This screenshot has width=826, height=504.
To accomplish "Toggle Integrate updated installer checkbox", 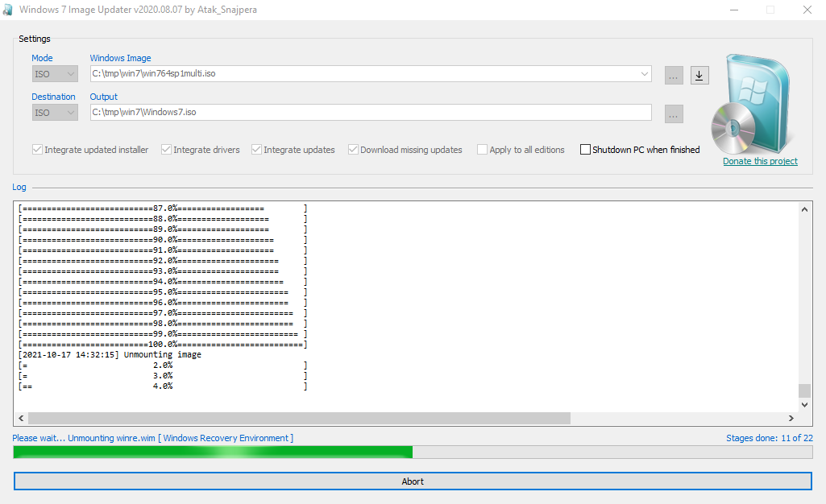I will tap(37, 150).
